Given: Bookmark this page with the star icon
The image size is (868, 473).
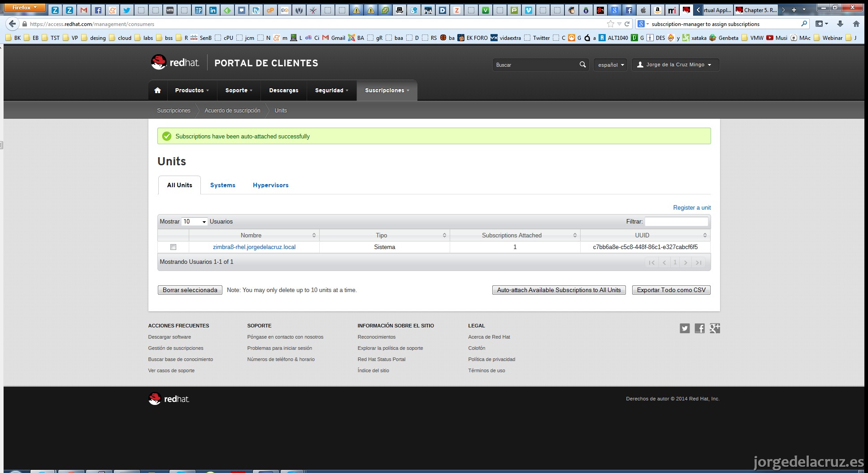Looking at the screenshot, I should click(610, 24).
